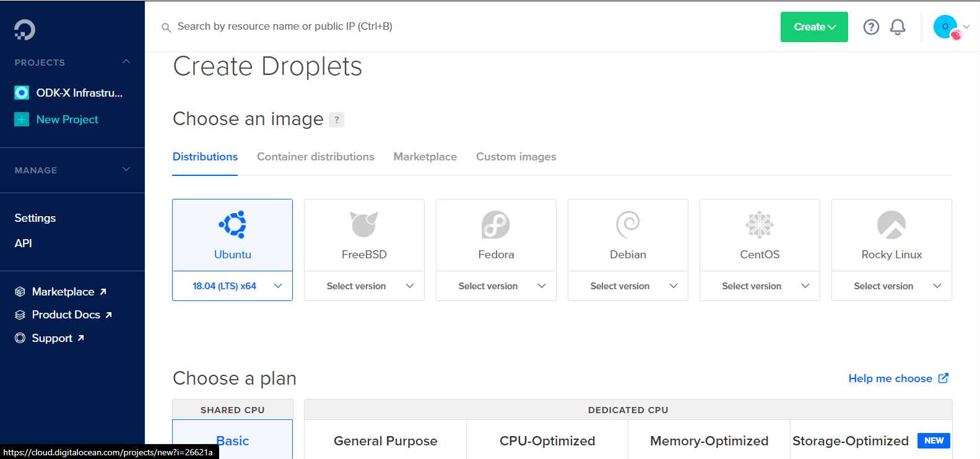The image size is (980, 459).
Task: Click the NEW badge on Storage-Optimized
Action: [x=934, y=440]
